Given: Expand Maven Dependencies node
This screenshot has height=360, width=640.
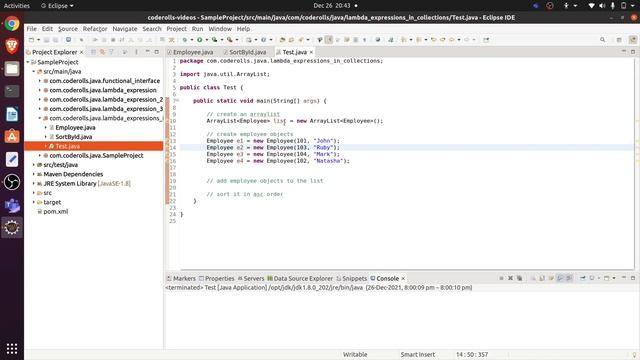Looking at the screenshot, I should click(x=34, y=174).
